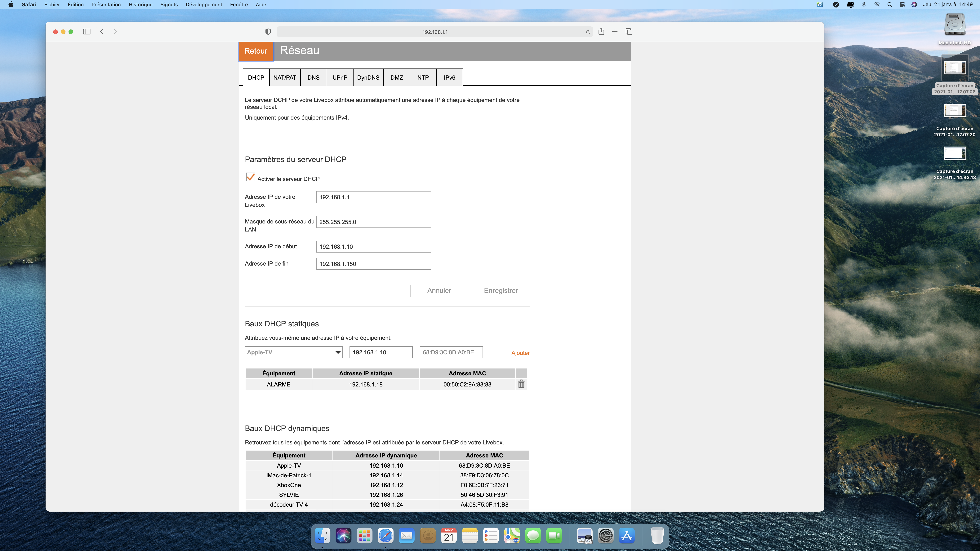The width and height of the screenshot is (980, 551).
Task: Click the start IP field 192.168.1.10
Action: [x=373, y=246]
